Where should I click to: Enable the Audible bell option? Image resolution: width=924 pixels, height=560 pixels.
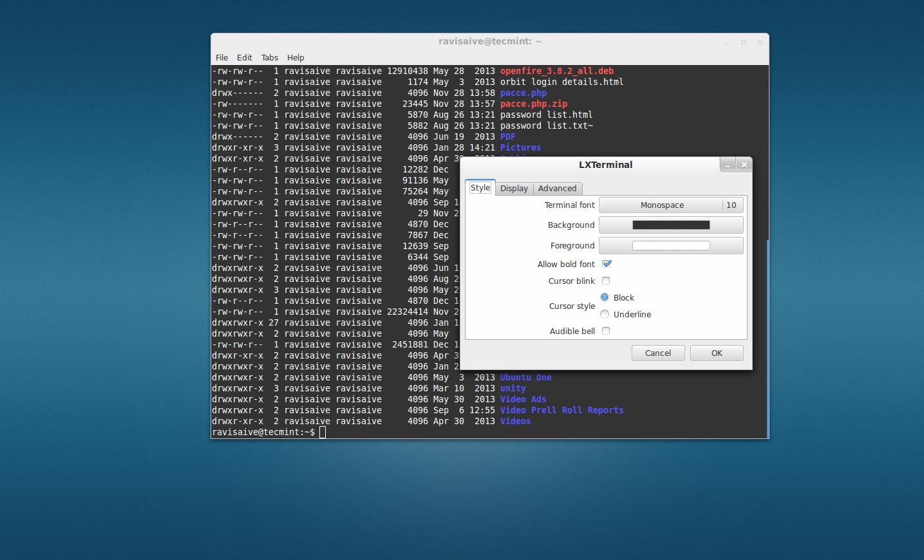point(605,330)
